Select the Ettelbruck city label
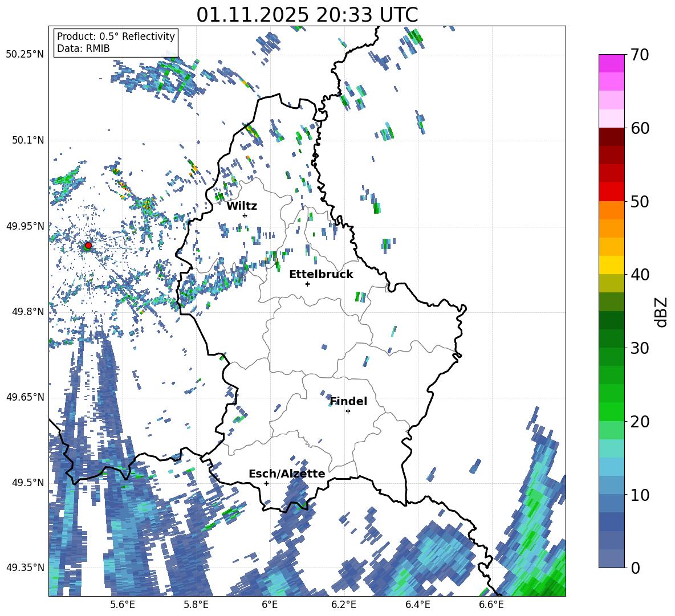675x616 pixels. click(x=321, y=275)
